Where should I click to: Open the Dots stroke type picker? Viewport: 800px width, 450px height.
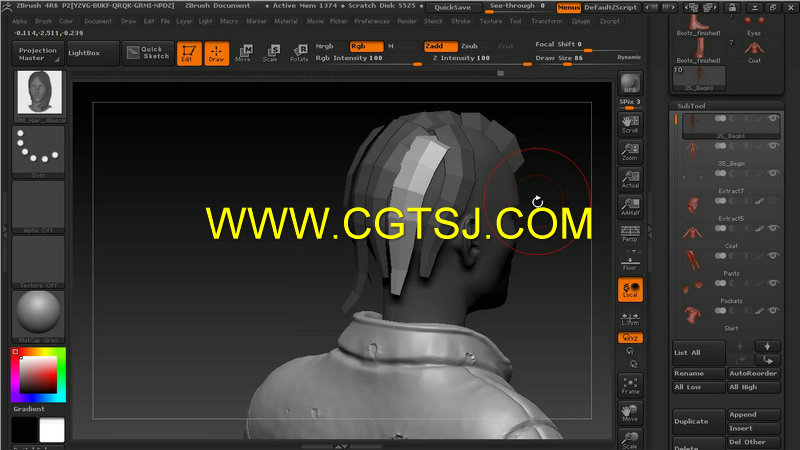pyautogui.click(x=38, y=151)
